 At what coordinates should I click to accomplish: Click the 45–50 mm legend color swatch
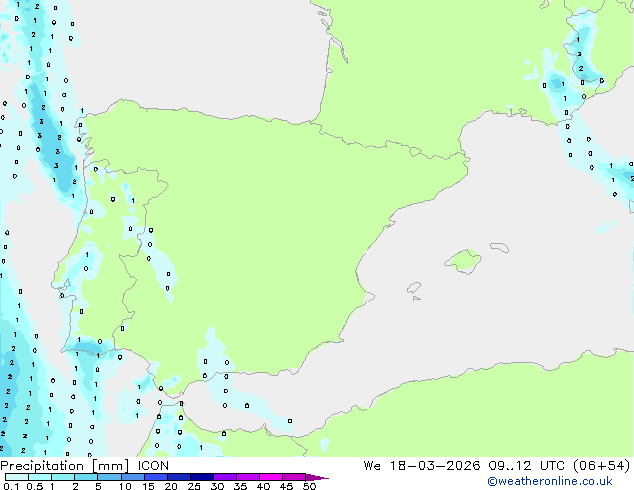coord(294,477)
